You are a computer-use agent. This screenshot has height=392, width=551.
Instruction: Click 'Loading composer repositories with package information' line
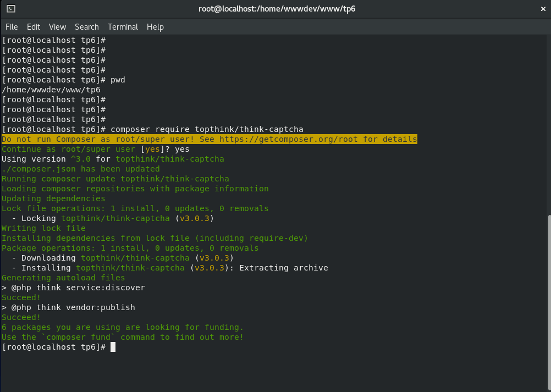point(135,189)
